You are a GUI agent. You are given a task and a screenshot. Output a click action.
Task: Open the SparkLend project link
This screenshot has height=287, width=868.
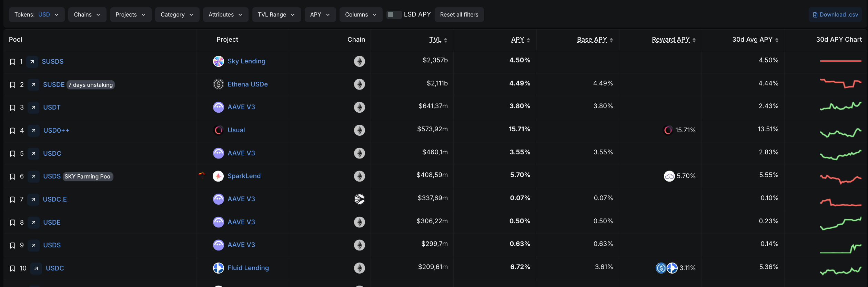click(x=244, y=176)
